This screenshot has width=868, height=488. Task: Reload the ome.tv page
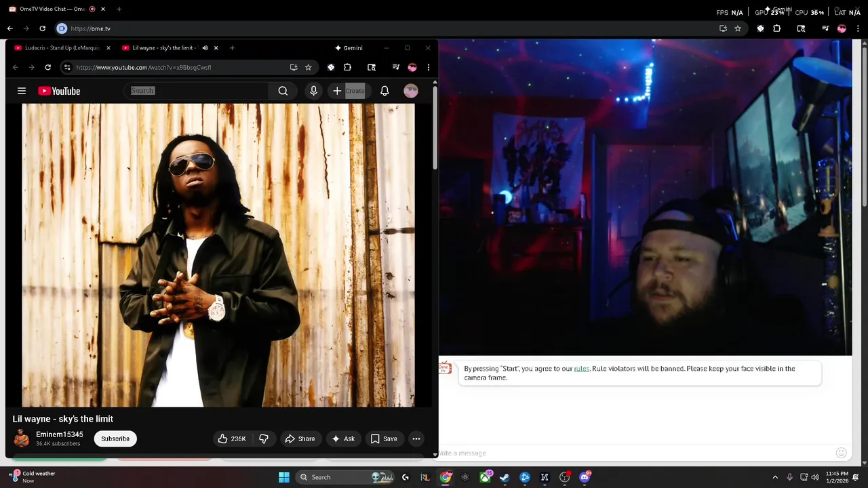tap(42, 28)
